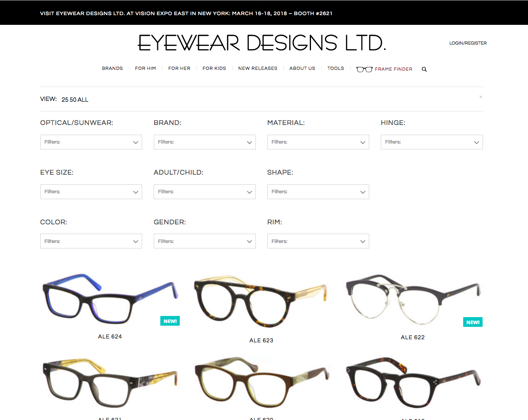Open the Rim filter dropdown
The image size is (528, 420).
318,241
